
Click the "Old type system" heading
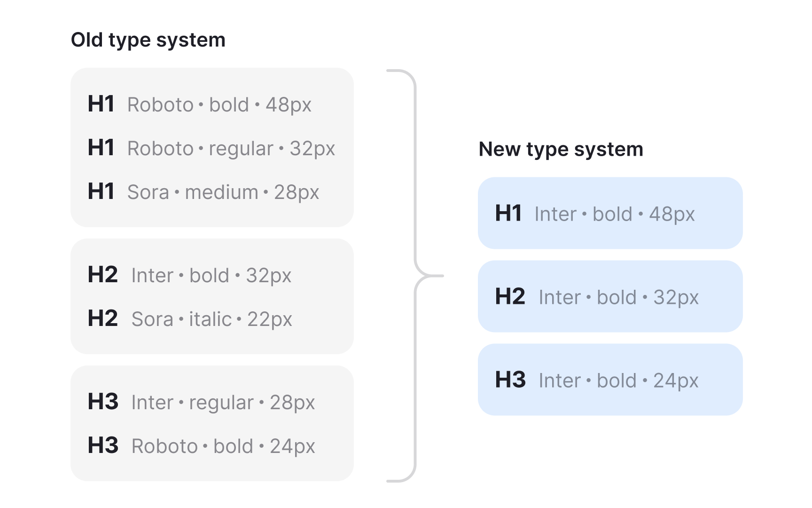[148, 40]
